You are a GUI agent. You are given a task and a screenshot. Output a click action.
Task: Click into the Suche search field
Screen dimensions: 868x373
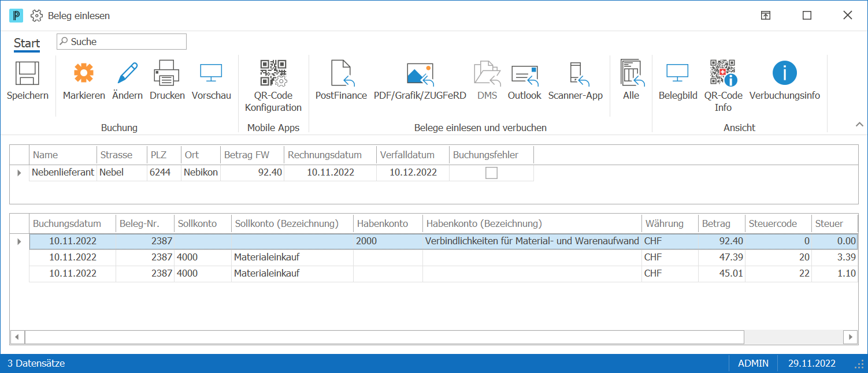pyautogui.click(x=121, y=42)
